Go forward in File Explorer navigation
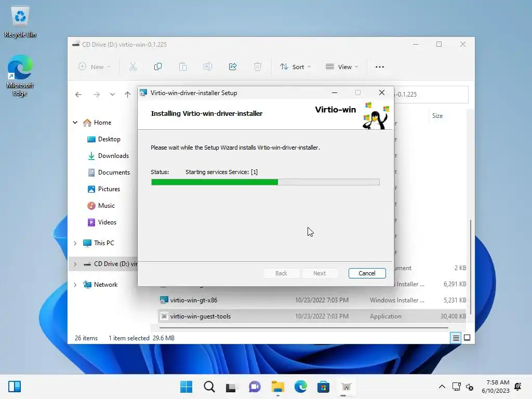 [96, 95]
